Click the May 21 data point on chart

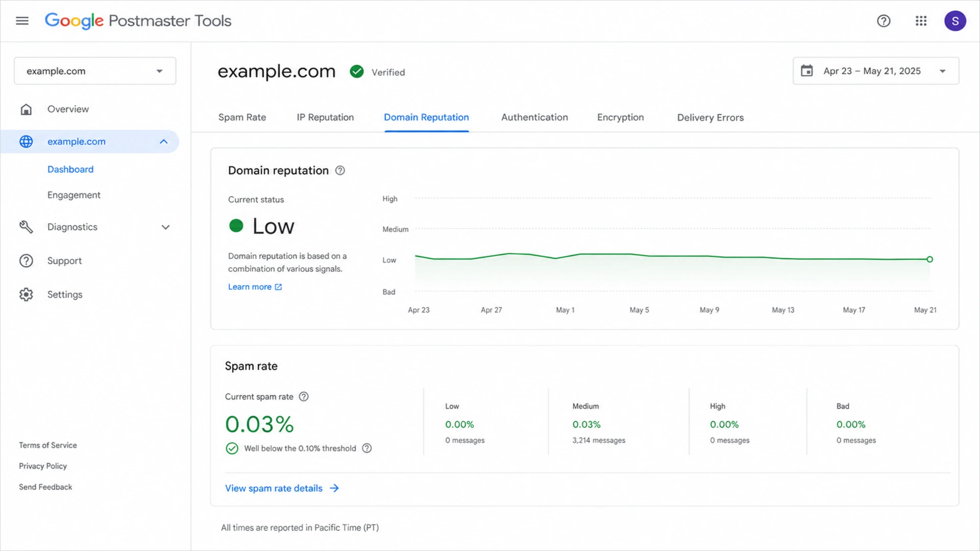pyautogui.click(x=929, y=259)
